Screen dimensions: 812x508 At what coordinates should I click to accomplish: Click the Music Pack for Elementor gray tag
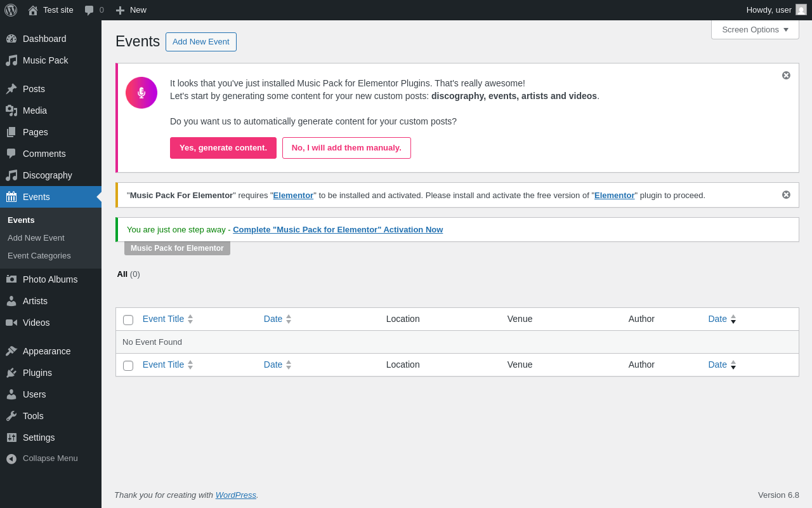[x=177, y=248]
